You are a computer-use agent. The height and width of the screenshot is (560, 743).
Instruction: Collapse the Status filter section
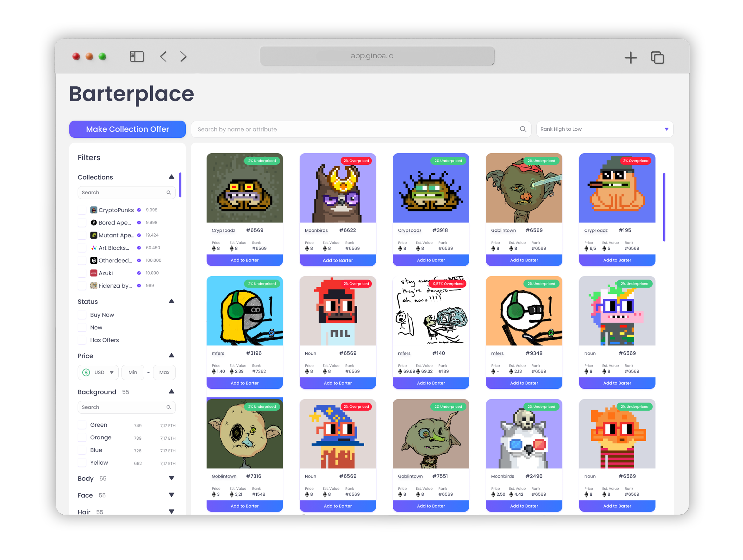tap(171, 301)
